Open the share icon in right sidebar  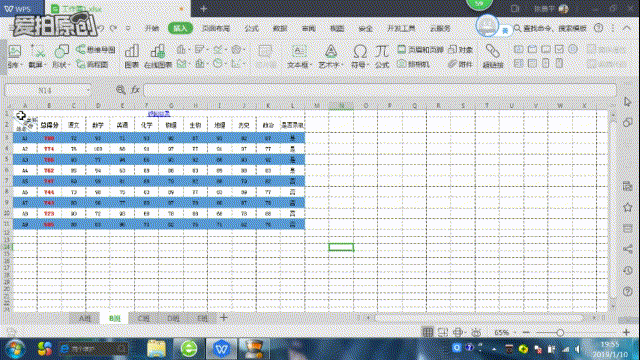(x=628, y=249)
